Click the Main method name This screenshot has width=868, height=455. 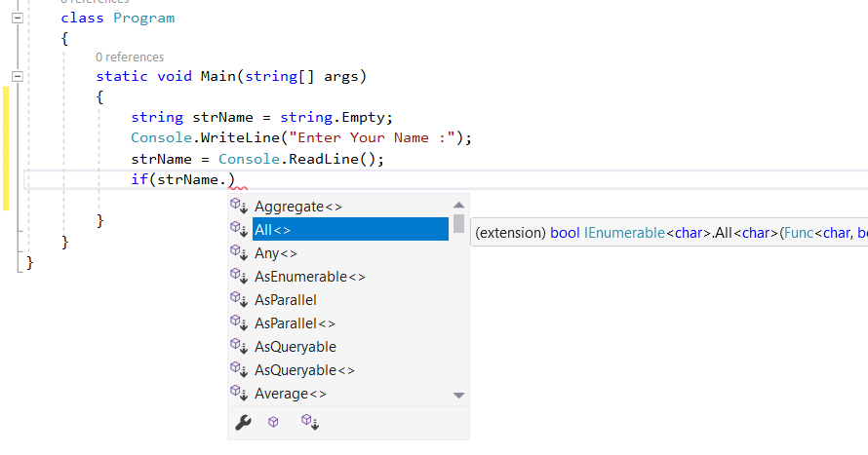[218, 76]
